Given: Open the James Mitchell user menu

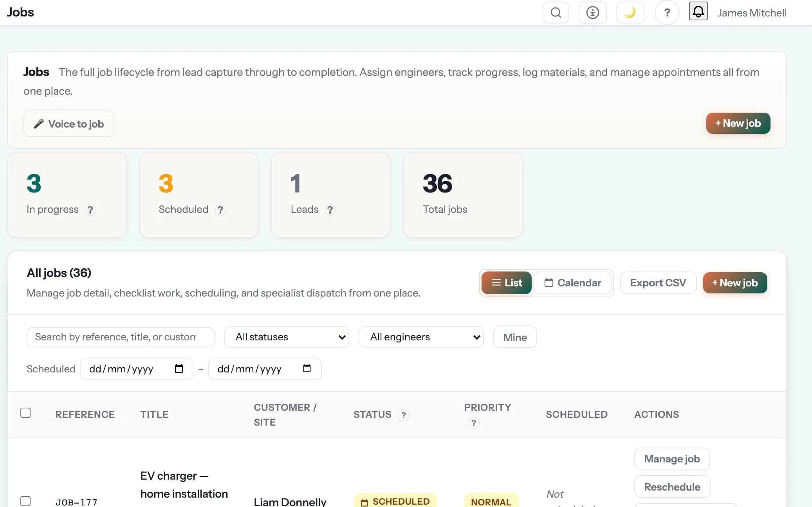Looking at the screenshot, I should pyautogui.click(x=752, y=13).
